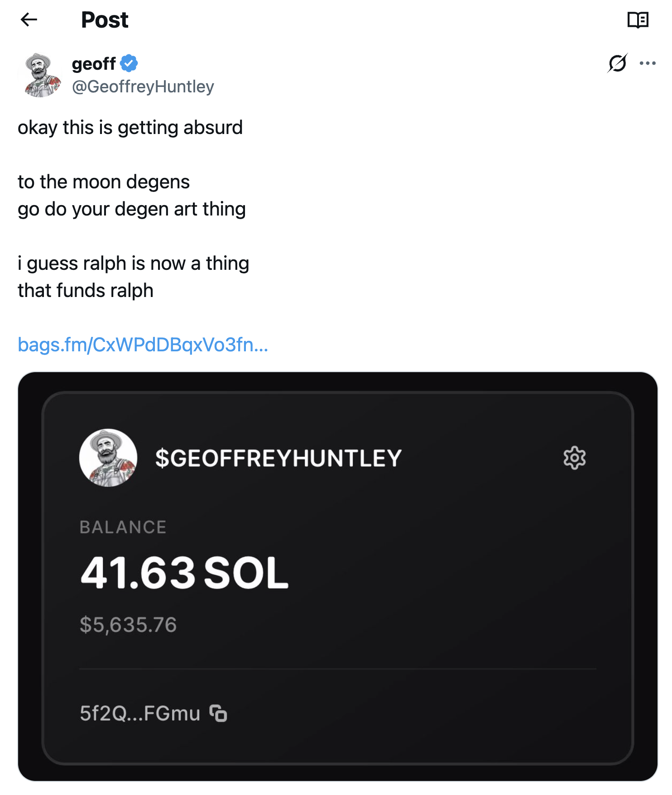This screenshot has width=672, height=795.
Task: Click the Grok analysis icon on the post
Action: tap(618, 63)
